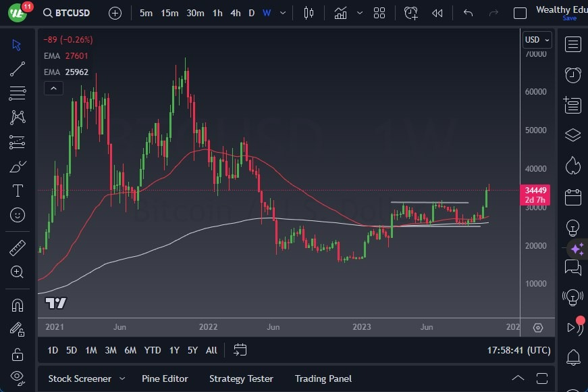Select the trend line drawing tool
The width and height of the screenshot is (588, 392).
click(x=18, y=69)
